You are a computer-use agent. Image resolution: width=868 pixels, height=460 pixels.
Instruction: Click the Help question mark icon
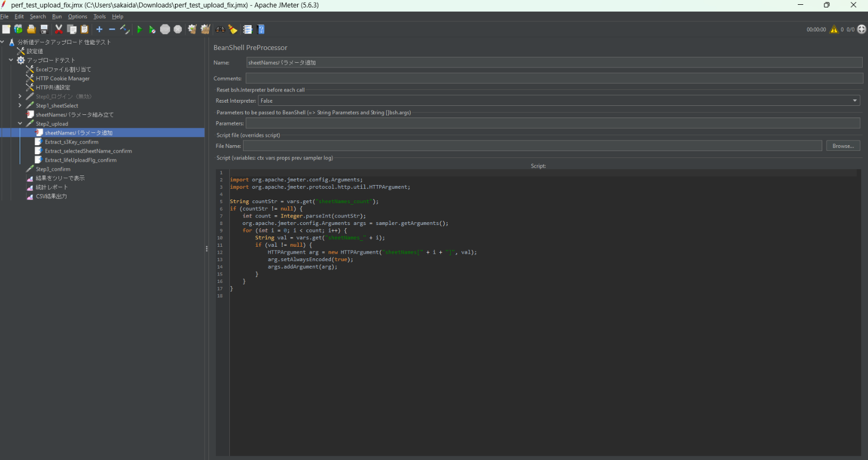coord(261,29)
